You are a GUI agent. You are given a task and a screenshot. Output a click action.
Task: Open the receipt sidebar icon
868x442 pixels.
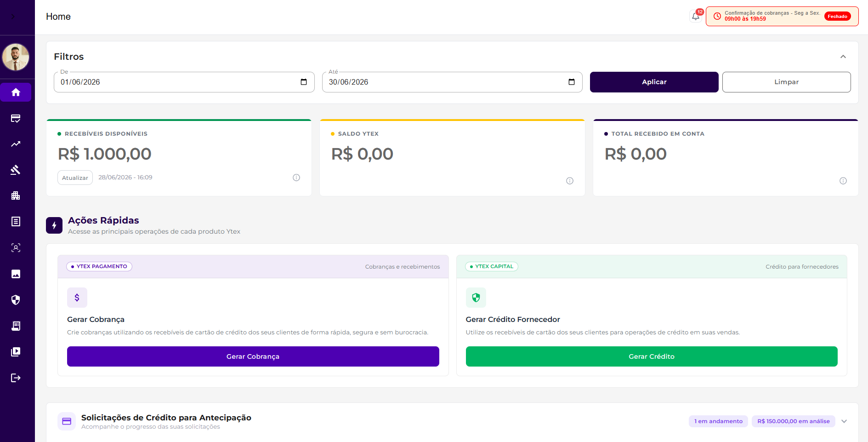[16, 326]
